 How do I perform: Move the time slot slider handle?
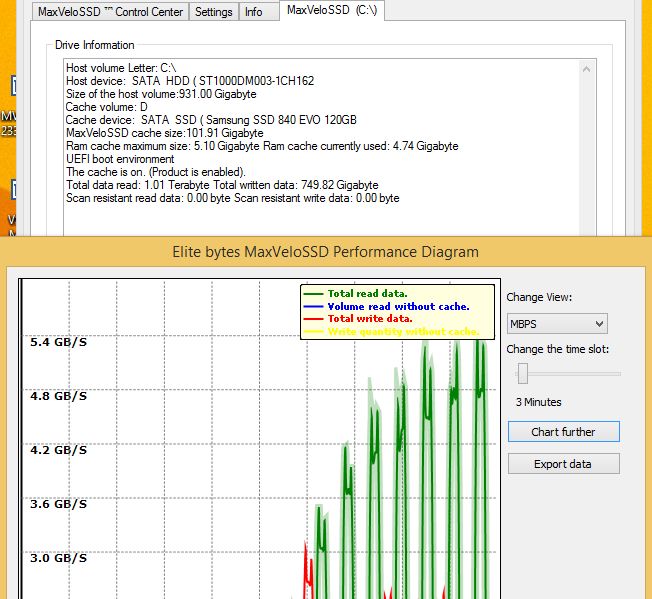pyautogui.click(x=523, y=373)
